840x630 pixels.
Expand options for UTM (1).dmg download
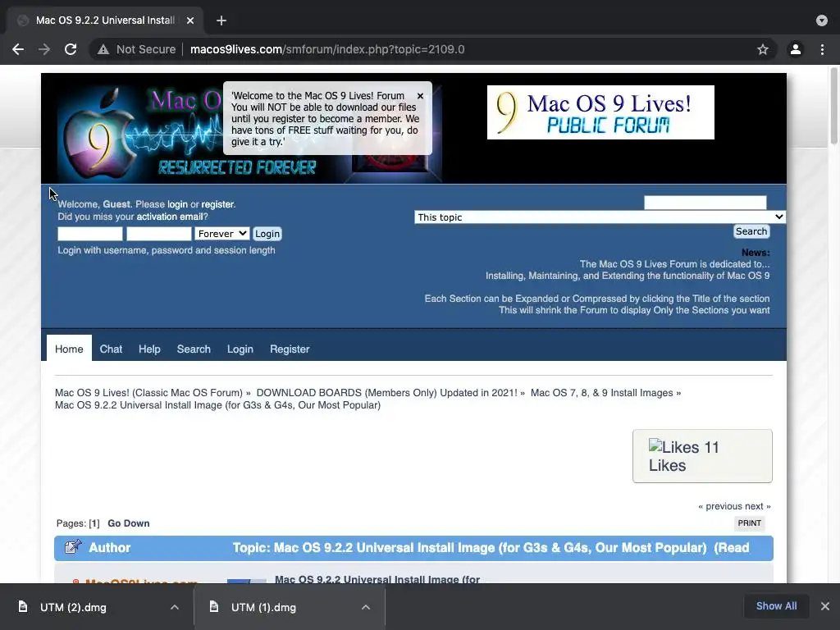(x=365, y=607)
